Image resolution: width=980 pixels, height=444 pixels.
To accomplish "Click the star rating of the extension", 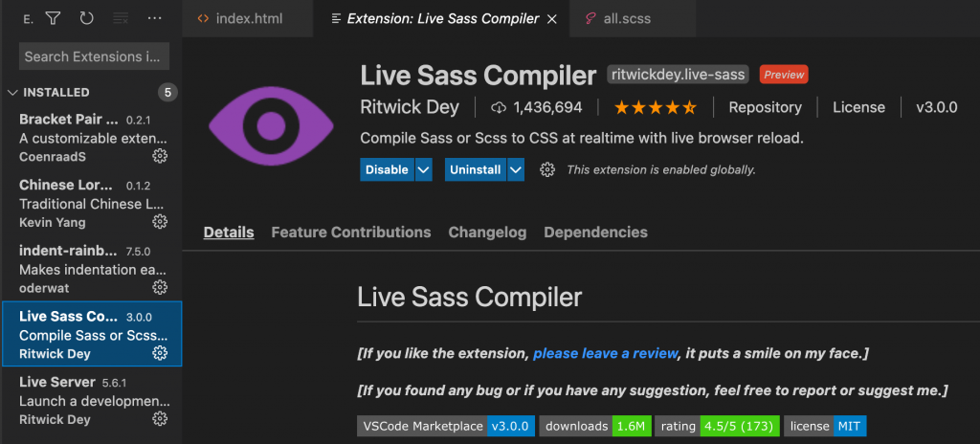I will 655,107.
